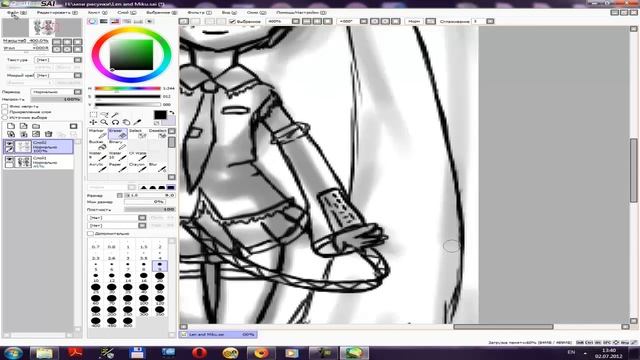Activate the magic wand tool
This screenshot has width=640, height=360.
[x=116, y=115]
